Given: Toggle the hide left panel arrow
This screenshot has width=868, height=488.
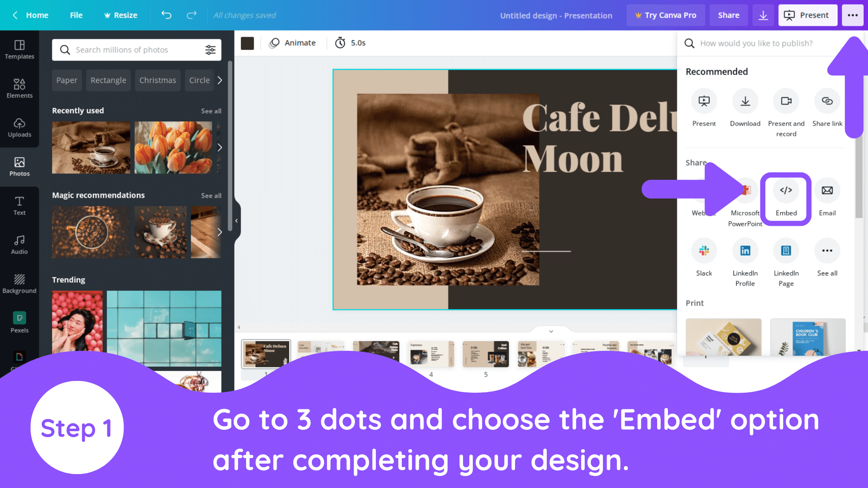Looking at the screenshot, I should tap(236, 220).
